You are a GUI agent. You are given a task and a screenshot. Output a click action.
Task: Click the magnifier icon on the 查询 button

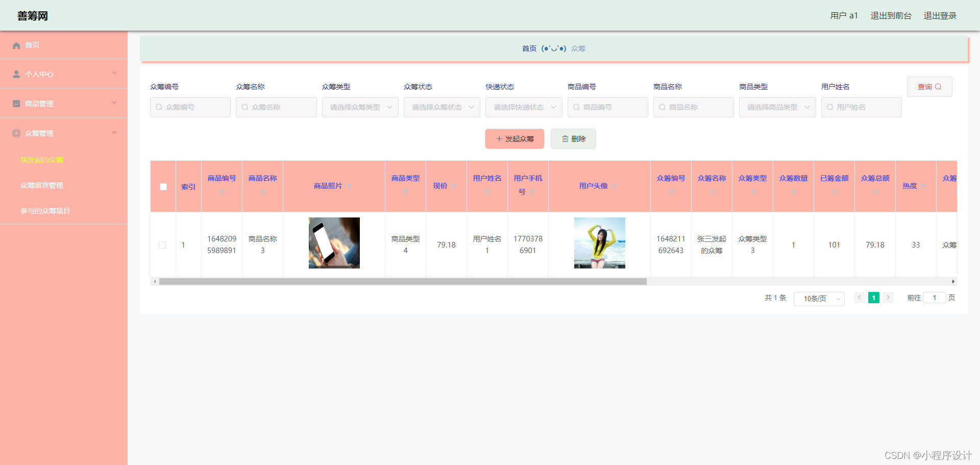pos(939,86)
